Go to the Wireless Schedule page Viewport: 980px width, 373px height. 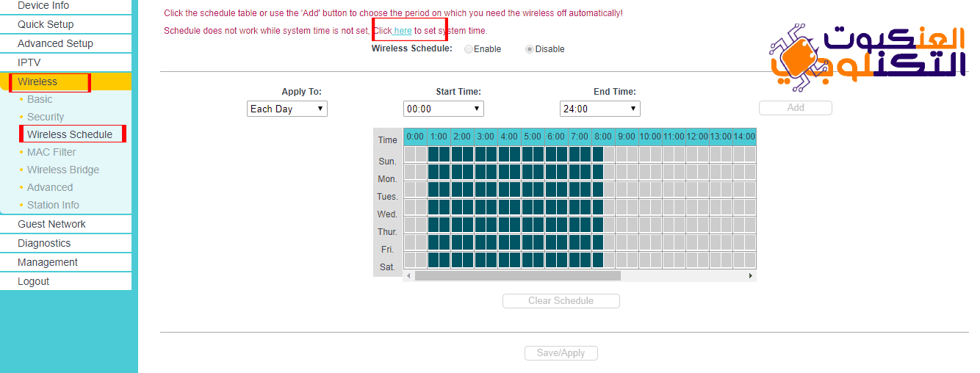pos(70,134)
